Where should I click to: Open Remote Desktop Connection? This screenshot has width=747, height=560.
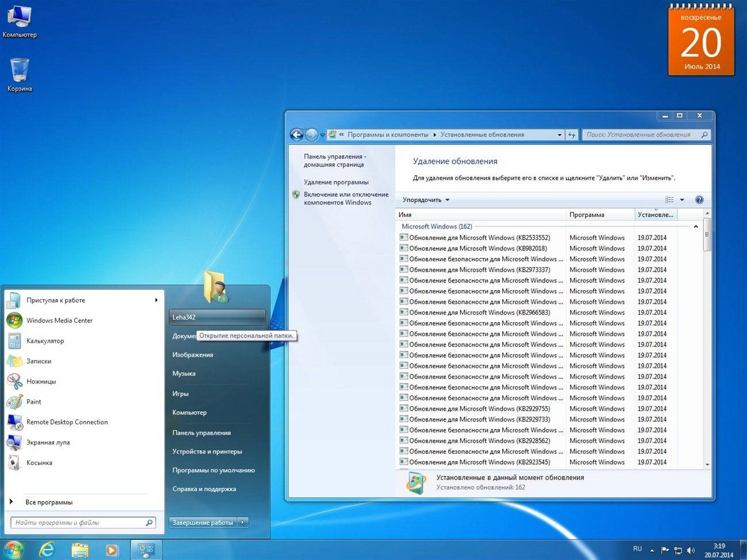click(x=83, y=422)
